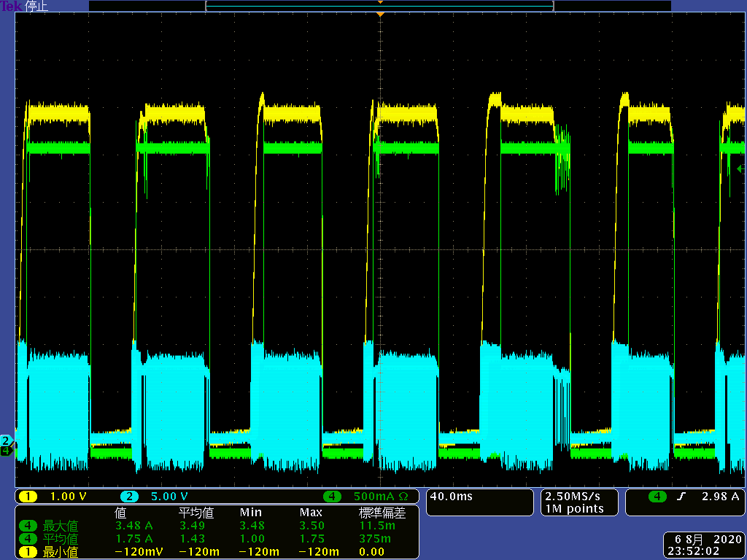Screen dimensions: 747x560
Task: Click the 375m standard deviation value
Action: pos(375,539)
